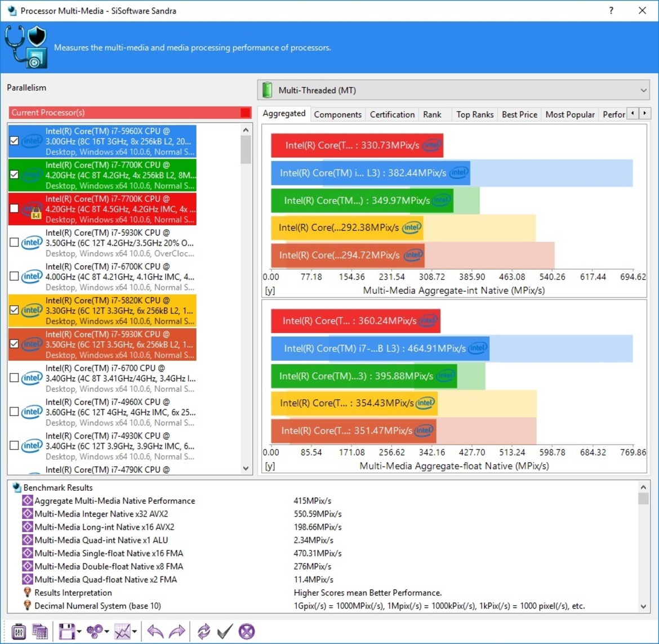
Task: Uncheck the i7-5960X processor checkbox
Action: pos(14,141)
